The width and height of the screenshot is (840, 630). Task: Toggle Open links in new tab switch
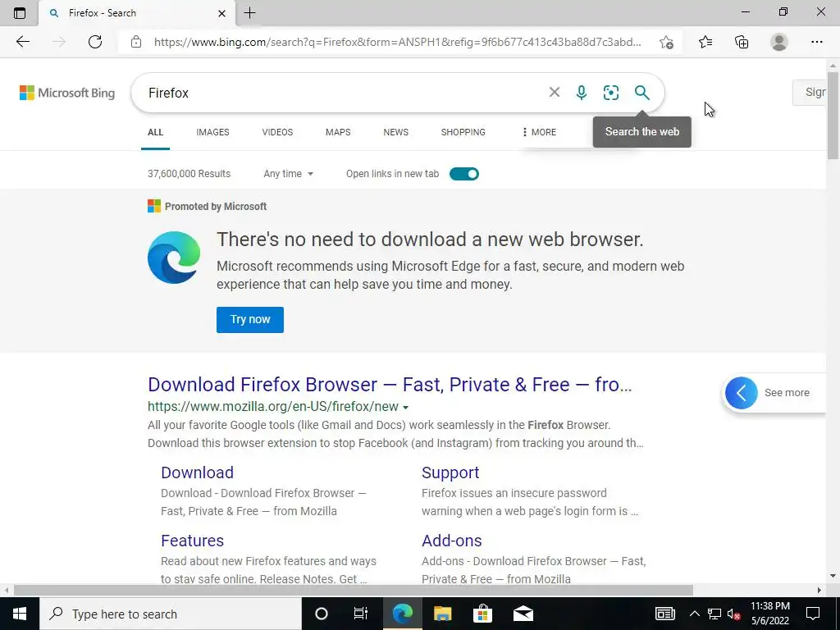click(x=464, y=174)
